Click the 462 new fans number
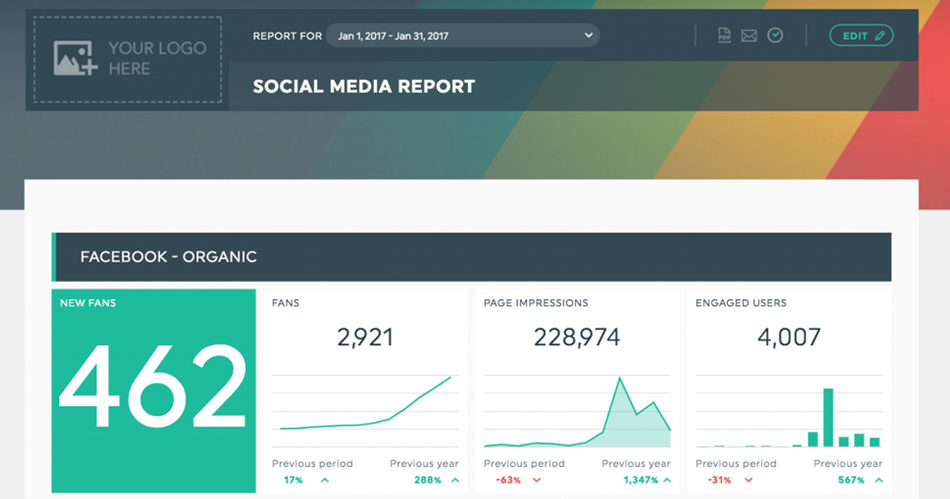 tap(153, 386)
